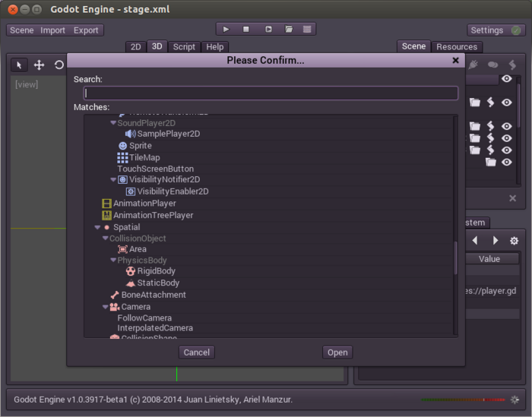This screenshot has width=532, height=417.
Task: Close the Please Confirm dialog
Action: pos(456,60)
